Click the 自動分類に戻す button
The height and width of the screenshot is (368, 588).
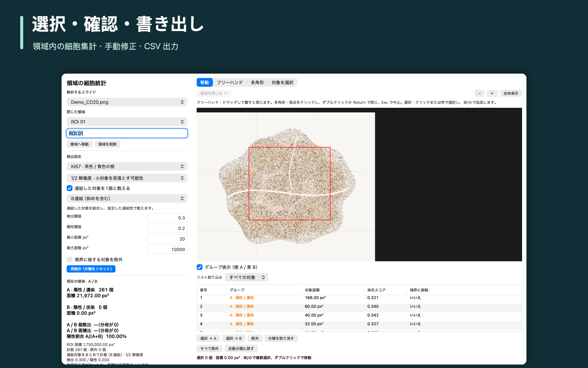241,348
